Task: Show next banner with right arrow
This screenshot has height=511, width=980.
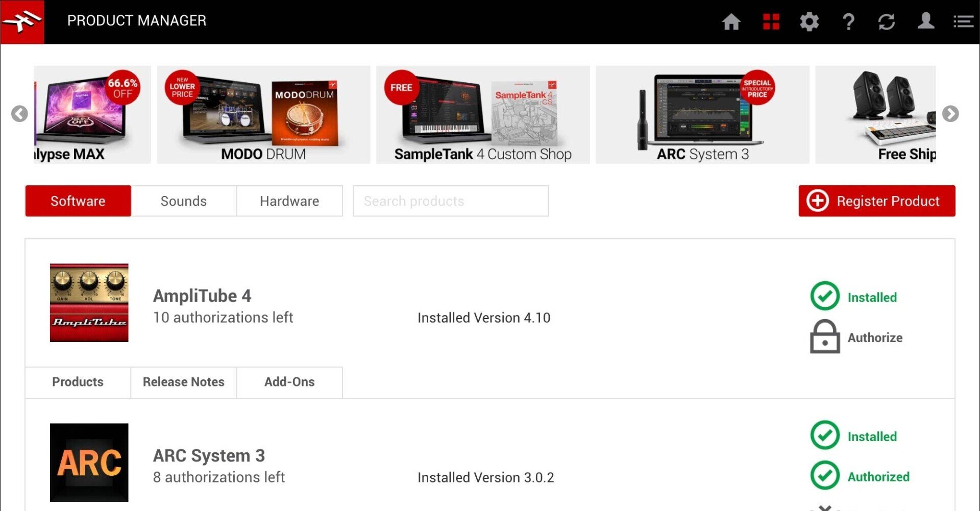Action: pyautogui.click(x=950, y=114)
